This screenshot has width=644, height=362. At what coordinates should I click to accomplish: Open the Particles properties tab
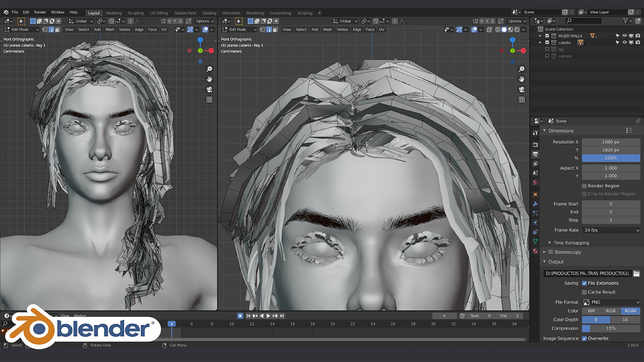(535, 213)
